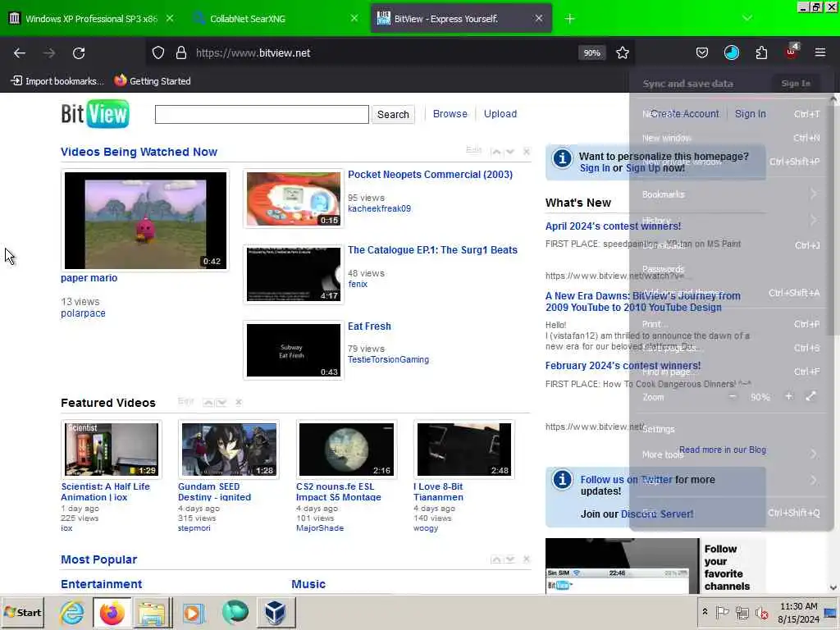
Task: Open channel link kacheekfreak09
Action: tap(379, 208)
